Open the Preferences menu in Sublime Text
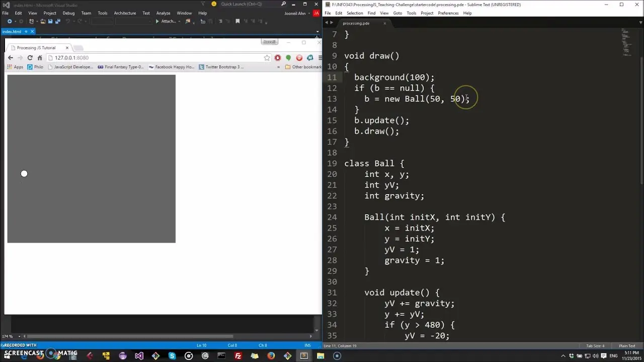The height and width of the screenshot is (362, 644). point(448,13)
